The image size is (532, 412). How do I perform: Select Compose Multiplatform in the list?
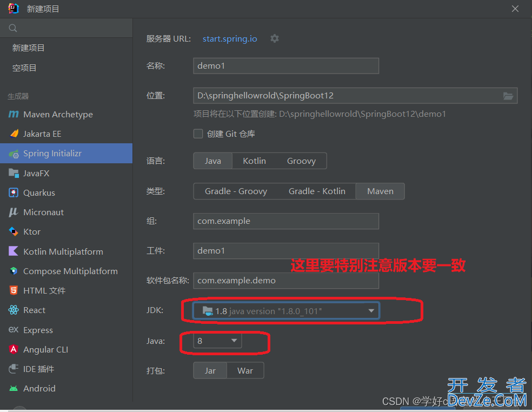66,271
